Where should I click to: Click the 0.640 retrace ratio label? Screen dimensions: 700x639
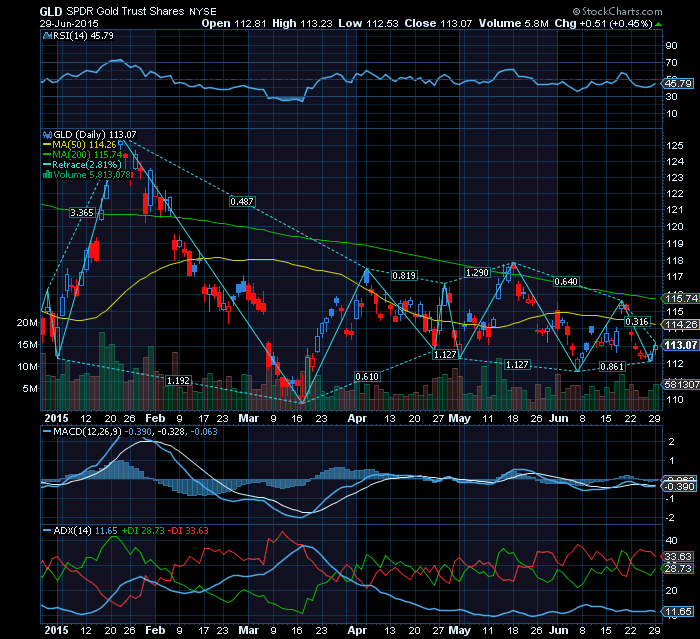(566, 281)
